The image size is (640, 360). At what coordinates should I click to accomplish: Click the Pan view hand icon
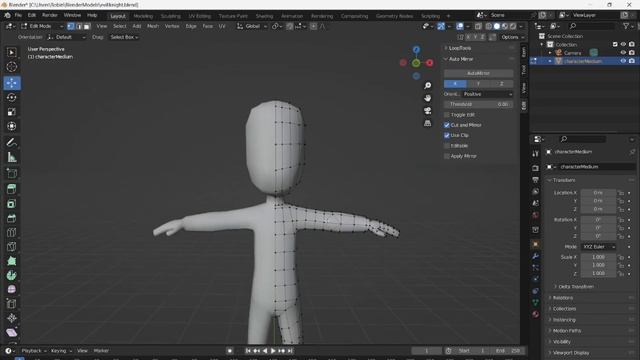(x=427, y=98)
